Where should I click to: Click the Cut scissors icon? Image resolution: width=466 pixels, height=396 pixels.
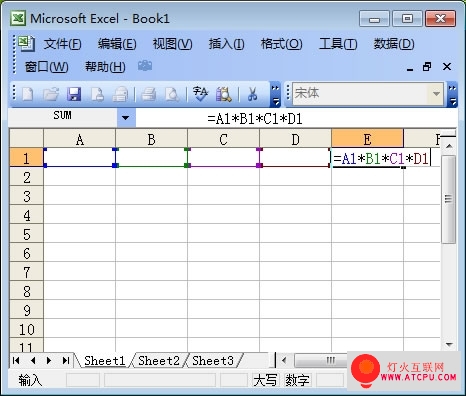coord(253,94)
